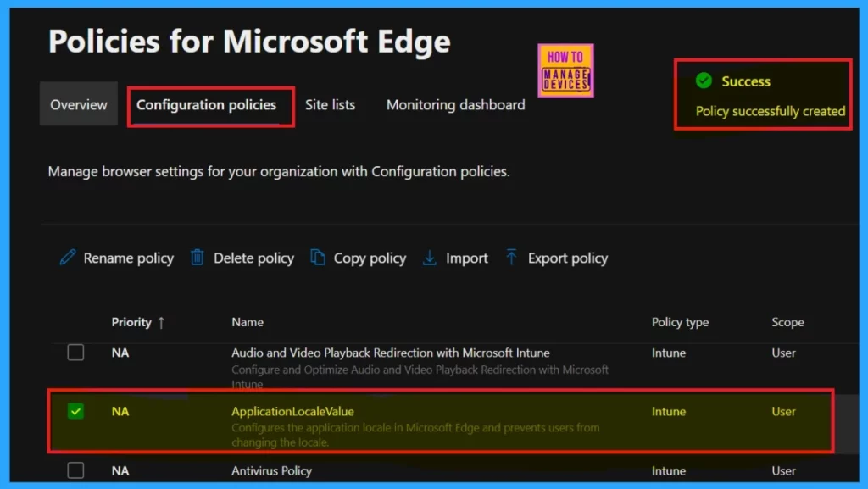Screen dimensions: 868x489
Task: Click Intune type in Antivirus Policy row
Action: click(669, 470)
